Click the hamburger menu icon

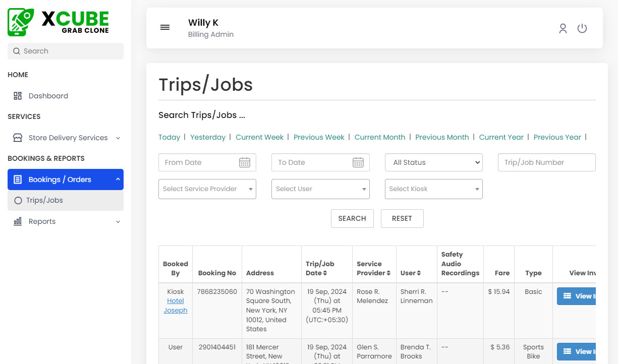click(x=165, y=28)
